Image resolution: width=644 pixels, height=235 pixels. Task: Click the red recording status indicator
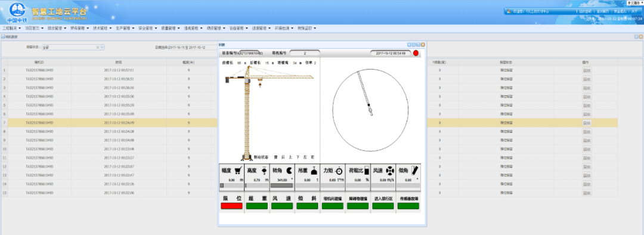[x=416, y=53]
